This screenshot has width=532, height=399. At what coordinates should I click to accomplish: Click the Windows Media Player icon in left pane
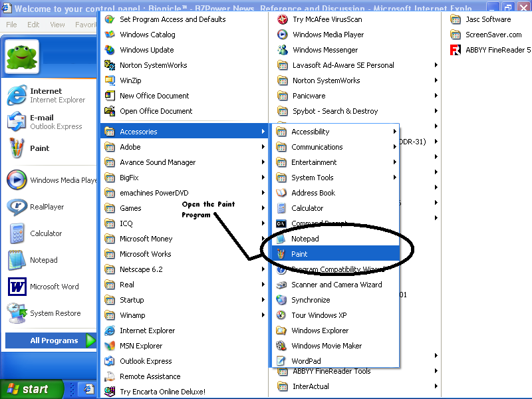click(x=17, y=180)
